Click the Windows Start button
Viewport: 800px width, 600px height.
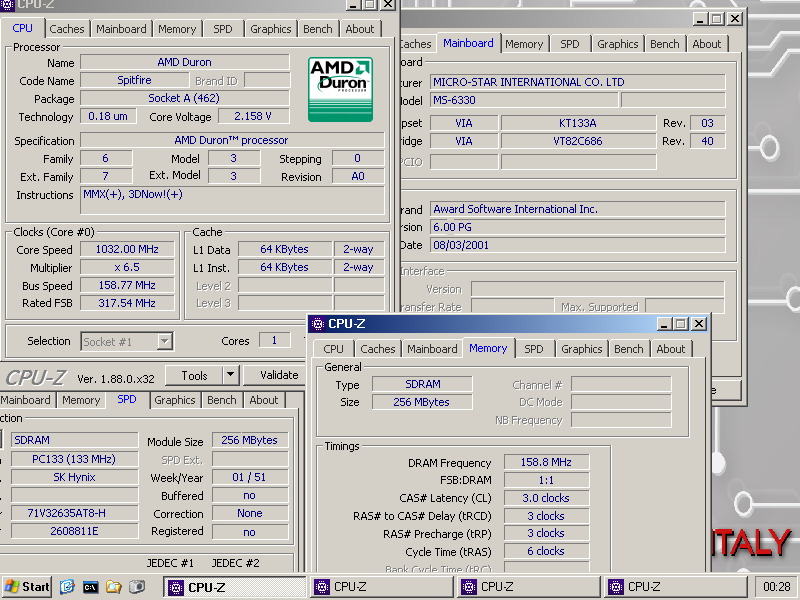[27, 587]
